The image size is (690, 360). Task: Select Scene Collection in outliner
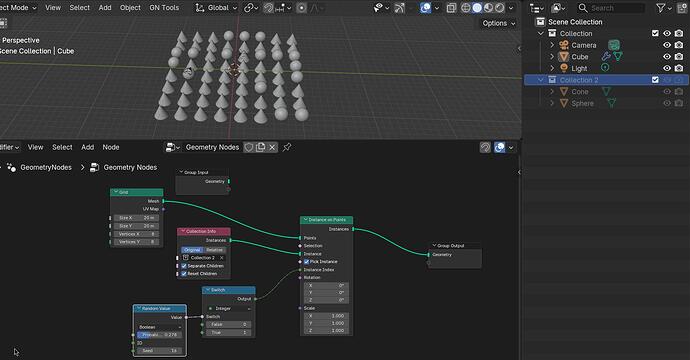click(x=575, y=22)
